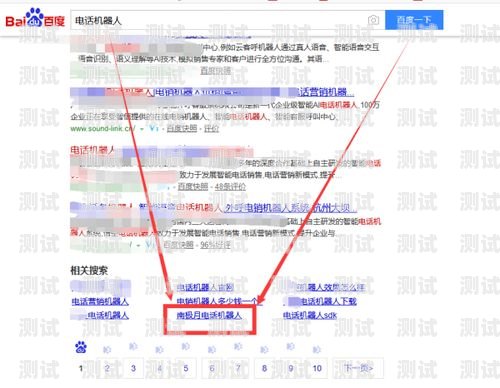
Task: Click the 相关搜索 heading text
Action: coord(89,270)
